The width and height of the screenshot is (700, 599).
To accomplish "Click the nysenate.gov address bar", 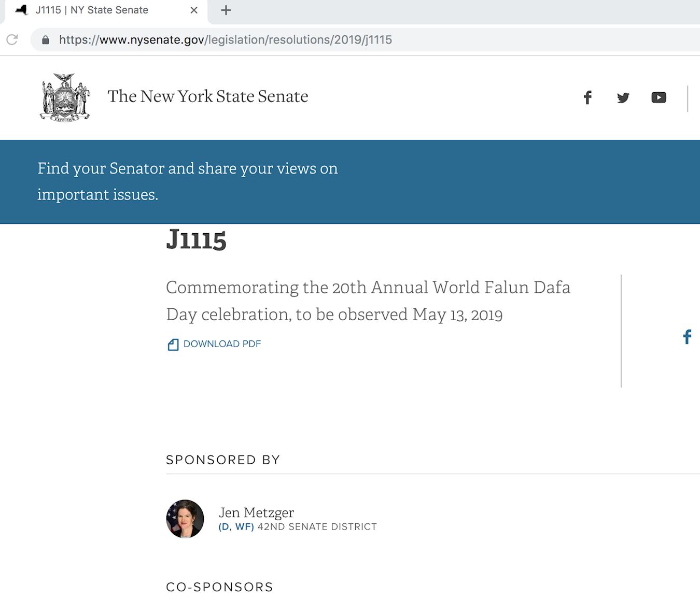I will pos(226,40).
